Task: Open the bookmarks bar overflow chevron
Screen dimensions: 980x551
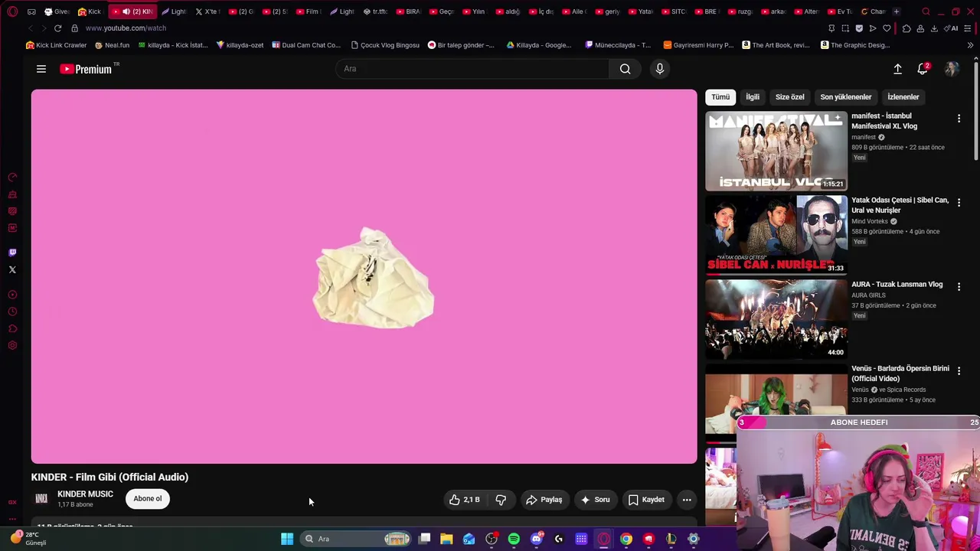Action: point(970,45)
